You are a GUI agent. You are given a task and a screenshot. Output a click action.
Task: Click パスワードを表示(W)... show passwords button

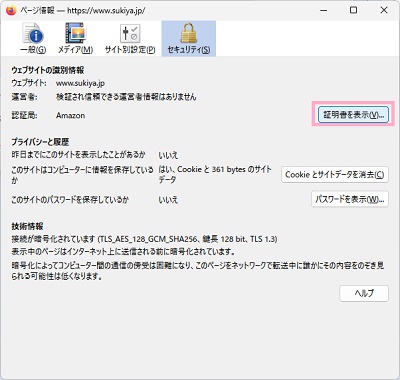pos(350,199)
